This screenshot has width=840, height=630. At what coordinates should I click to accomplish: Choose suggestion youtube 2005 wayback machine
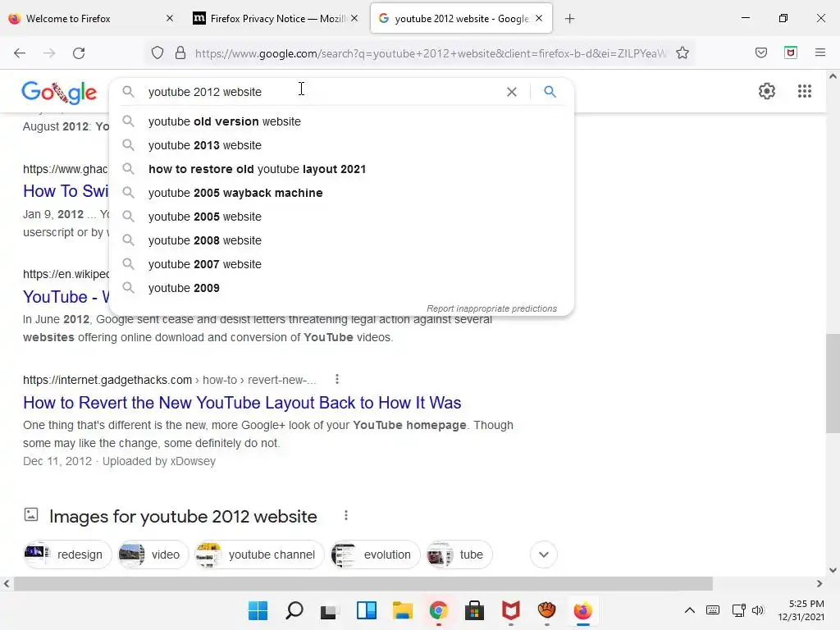[341, 193]
